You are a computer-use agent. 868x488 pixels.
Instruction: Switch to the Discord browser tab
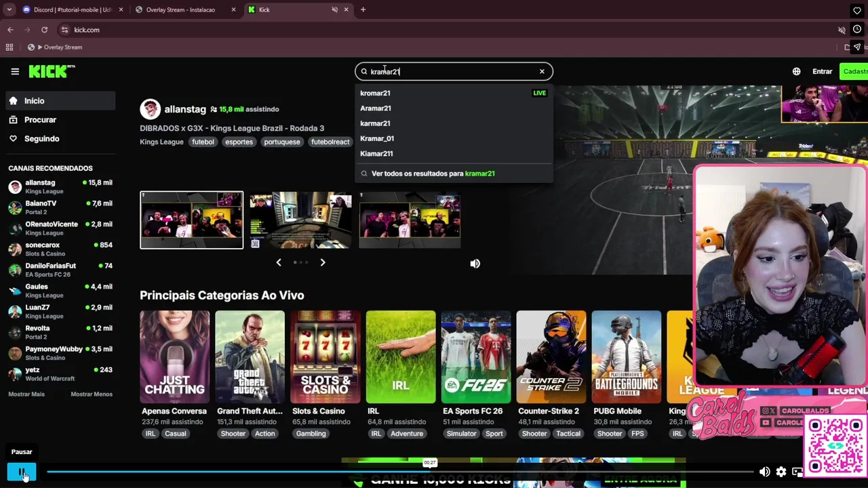click(x=72, y=9)
